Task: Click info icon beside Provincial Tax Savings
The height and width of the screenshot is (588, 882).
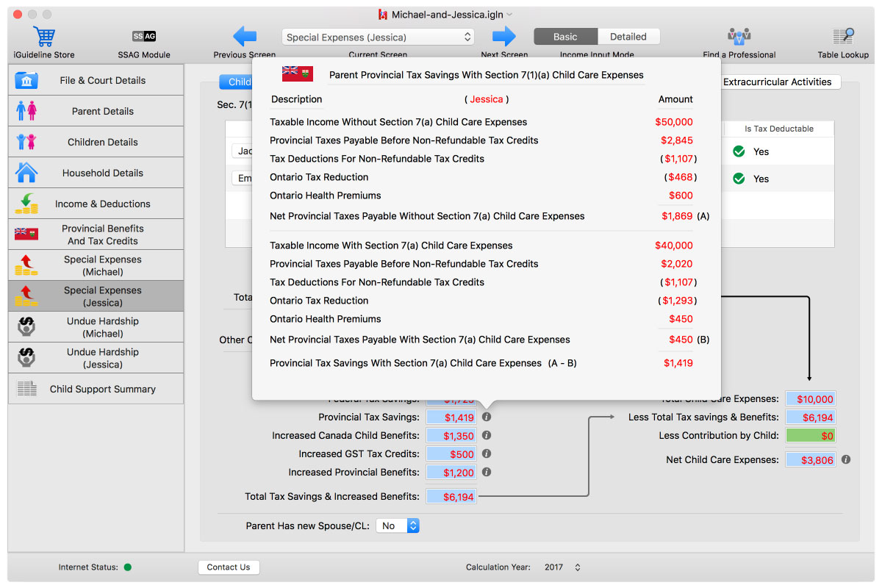Action: point(487,417)
